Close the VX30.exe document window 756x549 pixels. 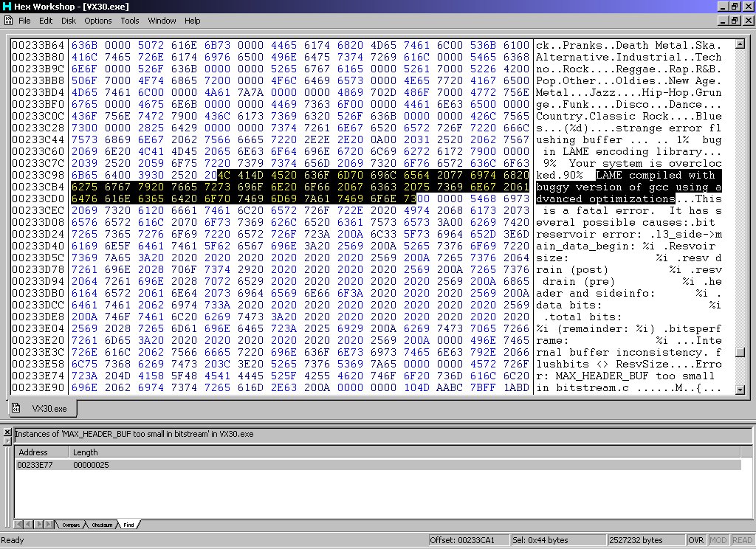[x=749, y=20]
